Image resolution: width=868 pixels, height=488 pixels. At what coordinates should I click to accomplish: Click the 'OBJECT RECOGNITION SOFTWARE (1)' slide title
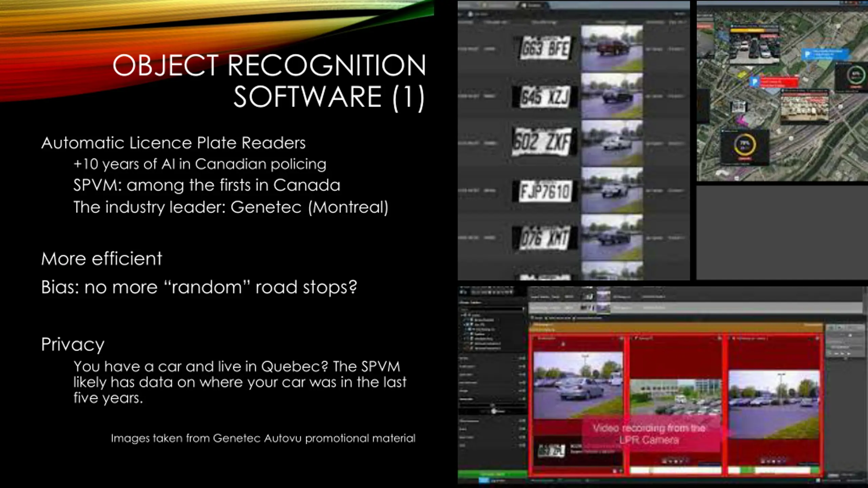click(269, 81)
